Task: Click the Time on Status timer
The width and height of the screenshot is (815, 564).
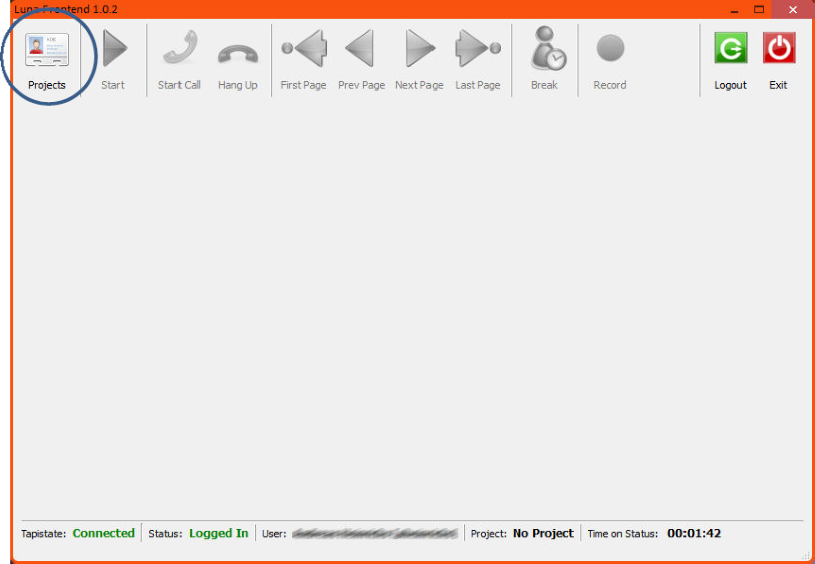Action: tap(694, 534)
